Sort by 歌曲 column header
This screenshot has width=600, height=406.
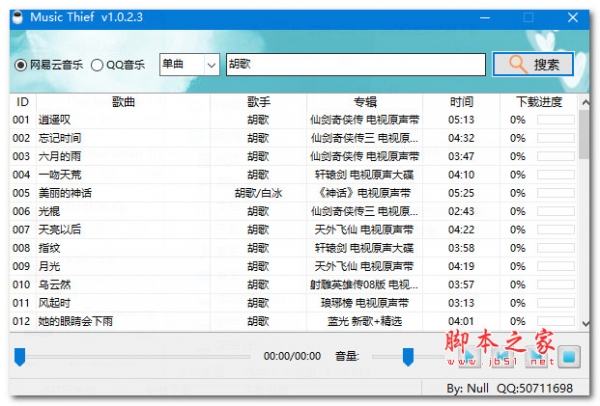point(123,102)
